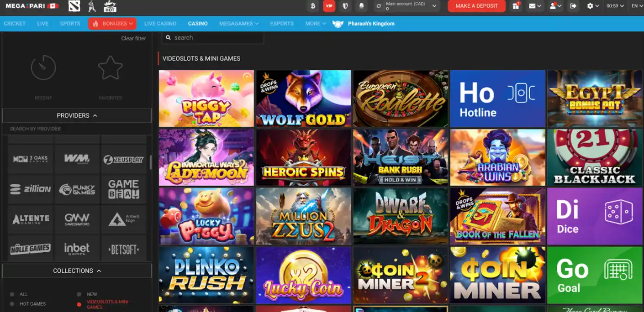Viewport: 644px width, 312px height.
Task: Open the cricket batsman icon shortcut
Action: 92,6
